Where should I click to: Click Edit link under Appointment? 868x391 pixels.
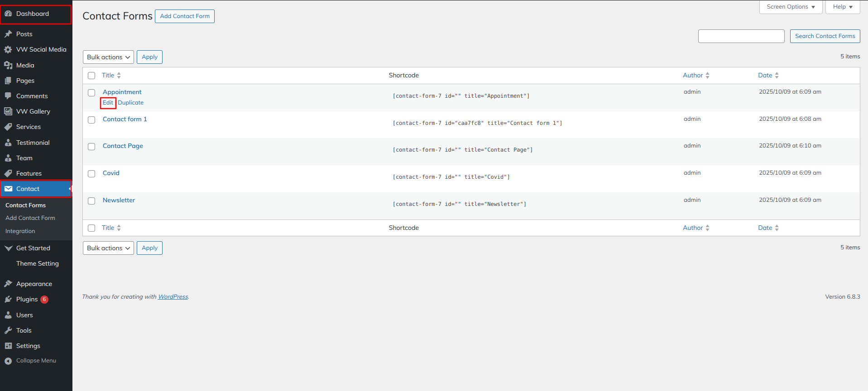click(108, 103)
